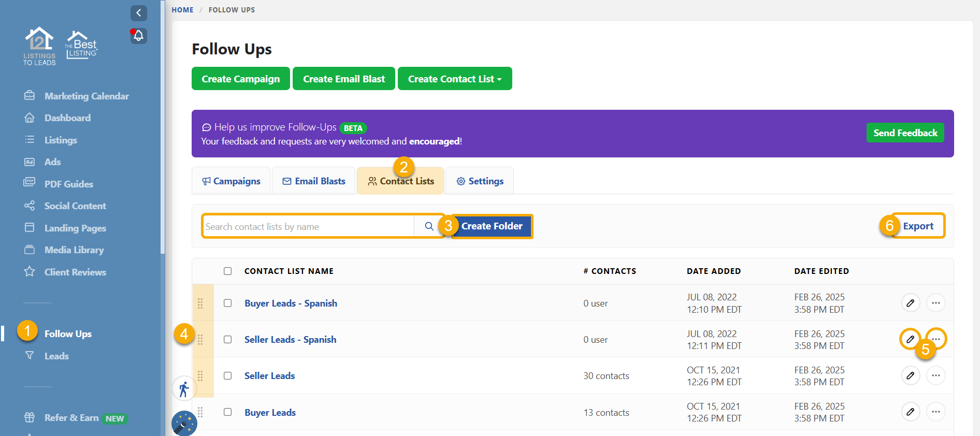Open the Settings tab
This screenshot has height=436, width=980.
click(x=480, y=181)
